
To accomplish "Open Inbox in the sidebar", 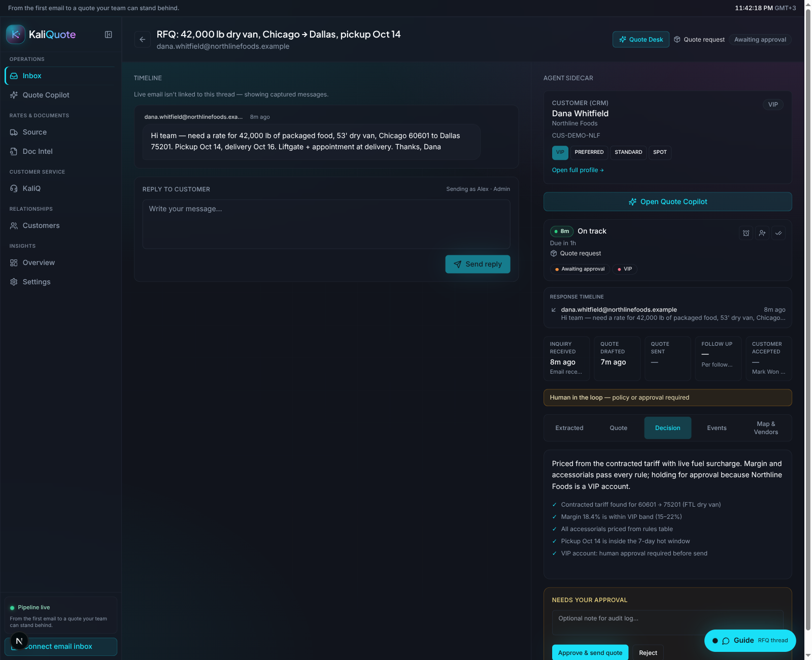I will 60,76.
